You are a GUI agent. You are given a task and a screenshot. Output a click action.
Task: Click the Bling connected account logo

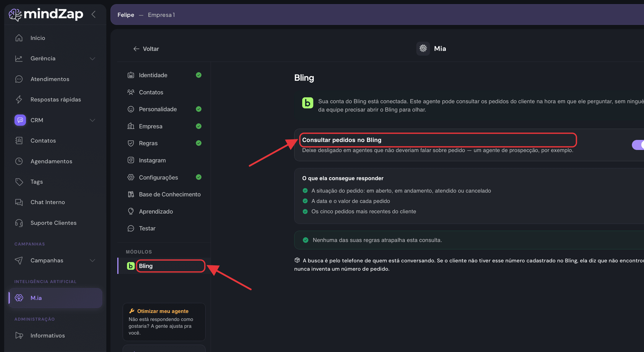tap(308, 103)
